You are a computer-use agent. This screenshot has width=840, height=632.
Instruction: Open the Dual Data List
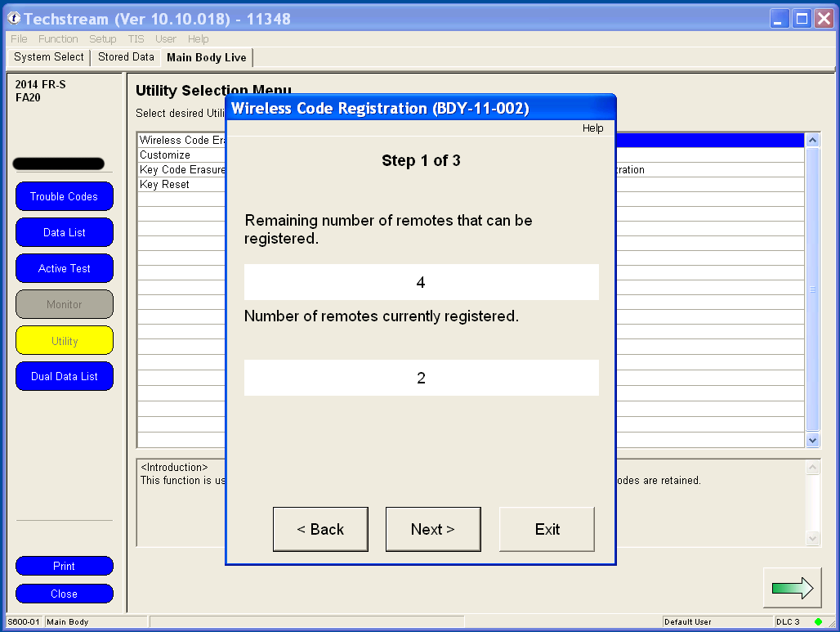pos(64,376)
